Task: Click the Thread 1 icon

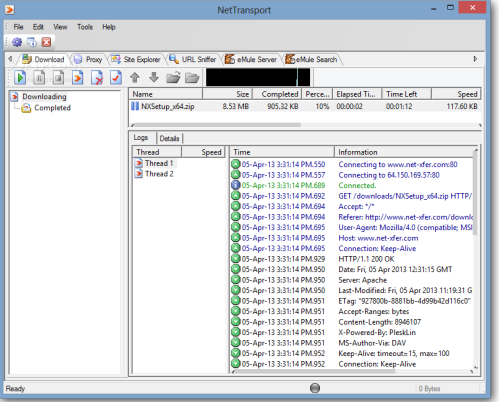Action: tap(139, 163)
